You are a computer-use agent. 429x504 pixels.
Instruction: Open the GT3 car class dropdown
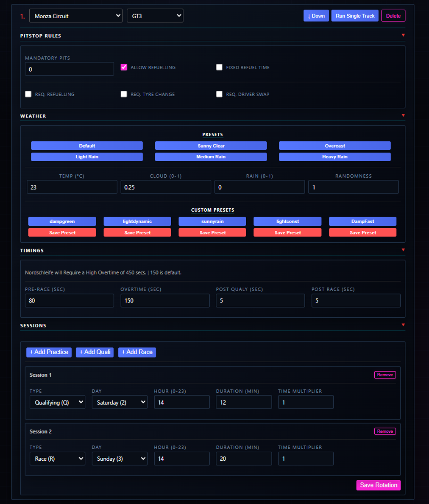[155, 16]
